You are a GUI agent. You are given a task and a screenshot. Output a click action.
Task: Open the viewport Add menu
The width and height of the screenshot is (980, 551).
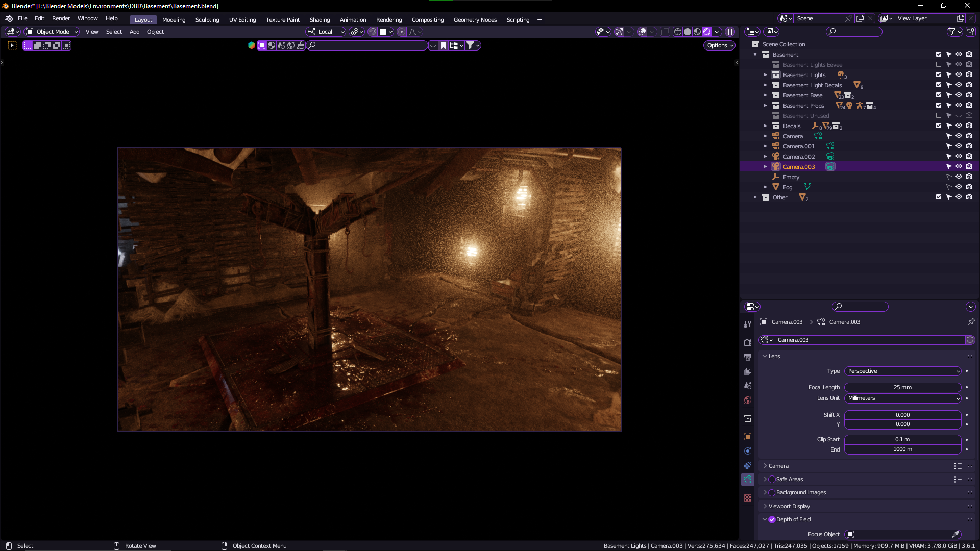pyautogui.click(x=134, y=32)
